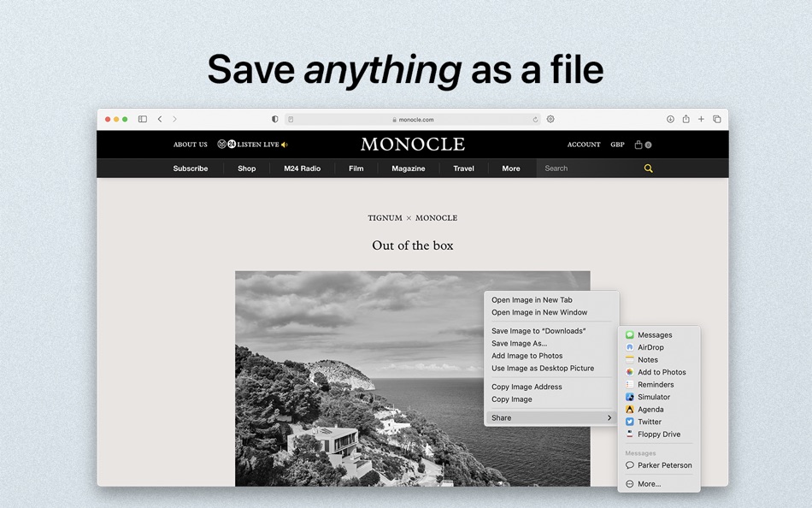Click the About Us link
812x508 pixels.
190,145
